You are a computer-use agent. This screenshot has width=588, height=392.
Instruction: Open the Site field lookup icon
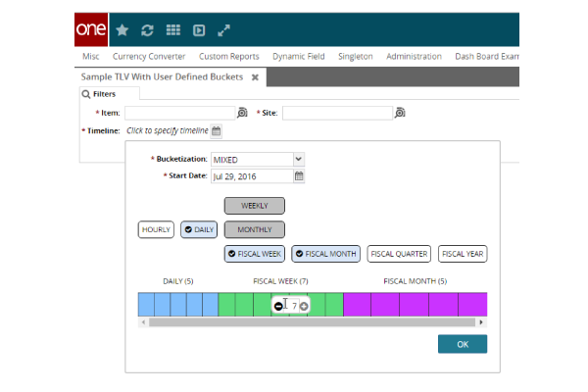[x=400, y=114]
